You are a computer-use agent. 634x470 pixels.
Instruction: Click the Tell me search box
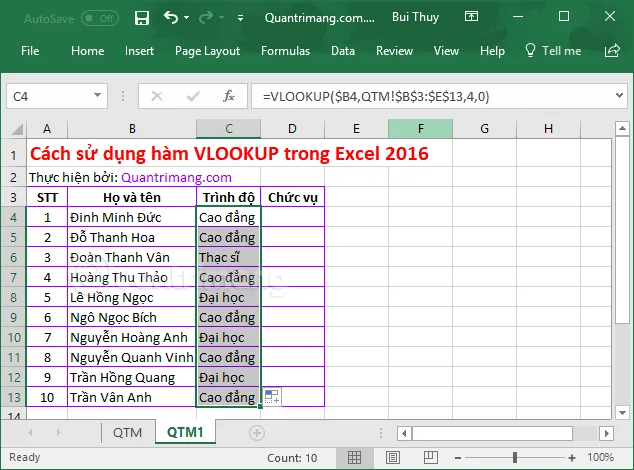click(x=553, y=51)
